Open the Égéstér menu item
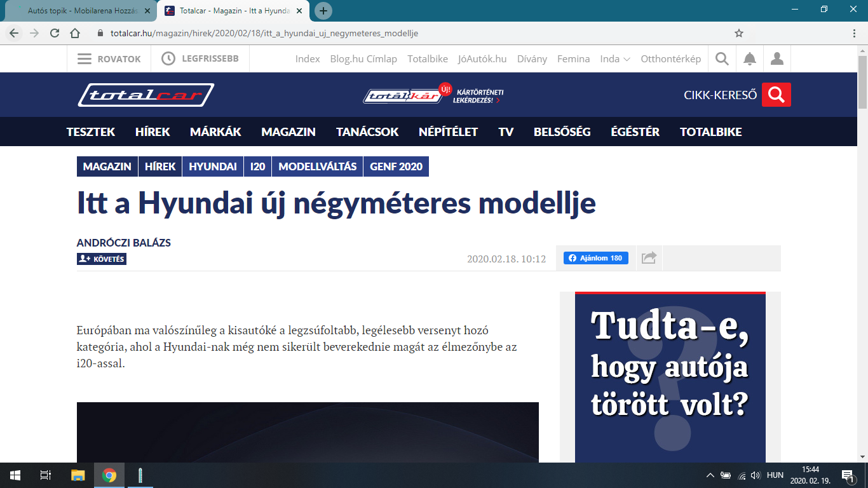Viewport: 868px width, 488px height. click(635, 132)
